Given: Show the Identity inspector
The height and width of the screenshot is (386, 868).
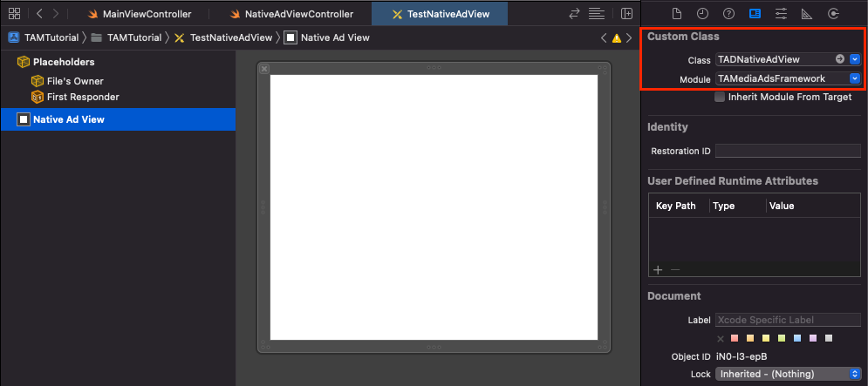Looking at the screenshot, I should 755,14.
